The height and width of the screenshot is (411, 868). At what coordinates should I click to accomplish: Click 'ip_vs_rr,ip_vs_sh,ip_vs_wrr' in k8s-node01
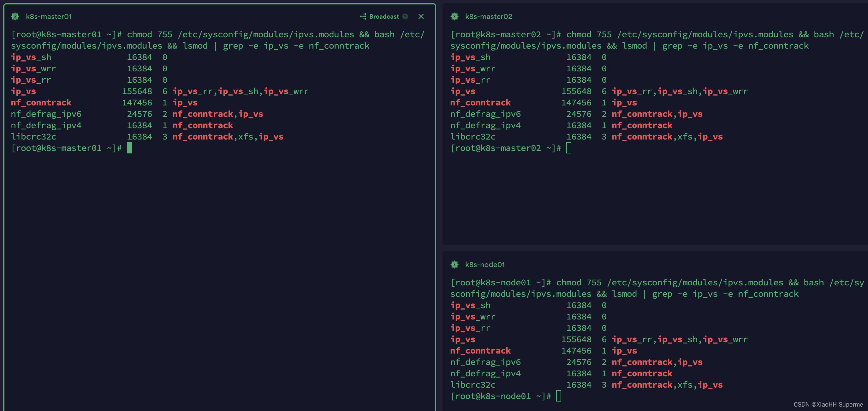pos(680,339)
